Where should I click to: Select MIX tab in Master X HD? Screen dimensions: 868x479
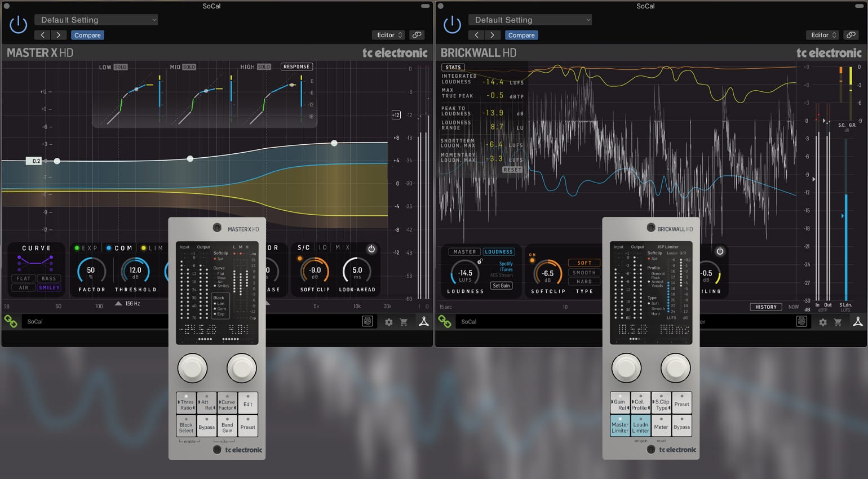pos(343,247)
